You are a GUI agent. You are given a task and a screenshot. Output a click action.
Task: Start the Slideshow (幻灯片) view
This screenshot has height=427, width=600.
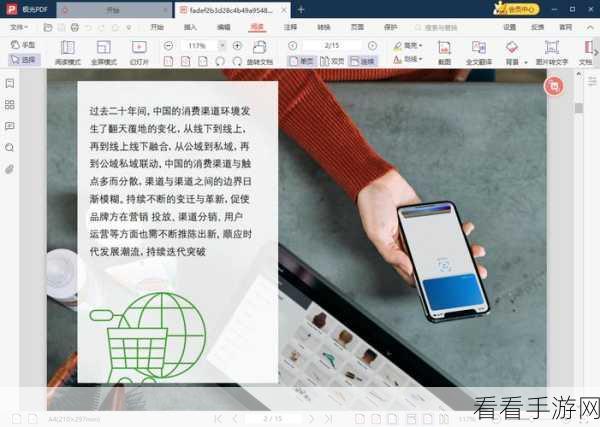(x=139, y=52)
